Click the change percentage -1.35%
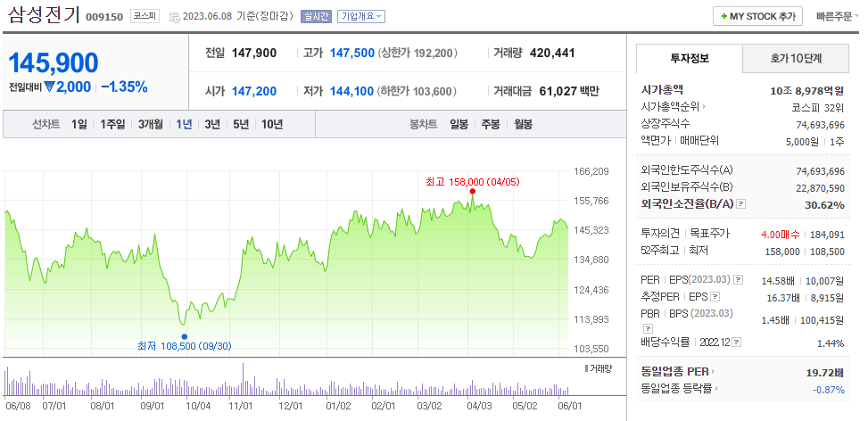The image size is (868, 421). point(124,87)
